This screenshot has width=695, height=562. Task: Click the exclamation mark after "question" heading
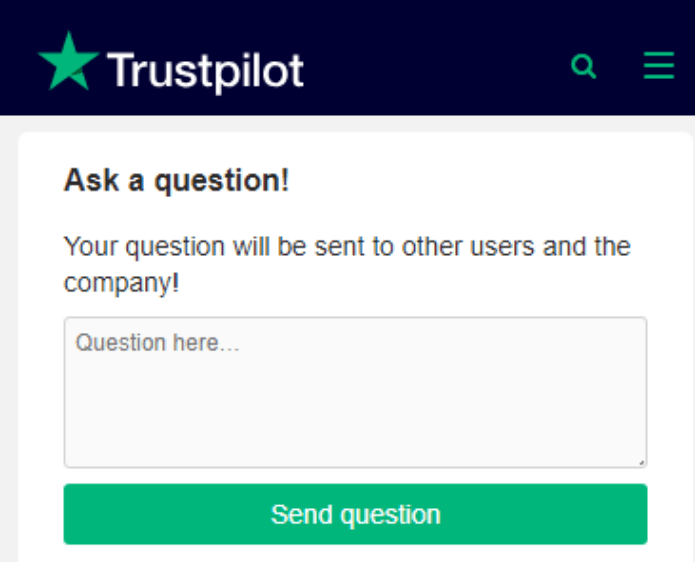285,181
